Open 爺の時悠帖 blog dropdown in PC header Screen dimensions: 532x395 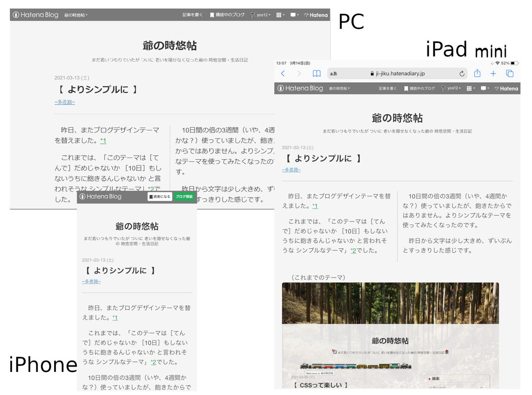click(76, 15)
